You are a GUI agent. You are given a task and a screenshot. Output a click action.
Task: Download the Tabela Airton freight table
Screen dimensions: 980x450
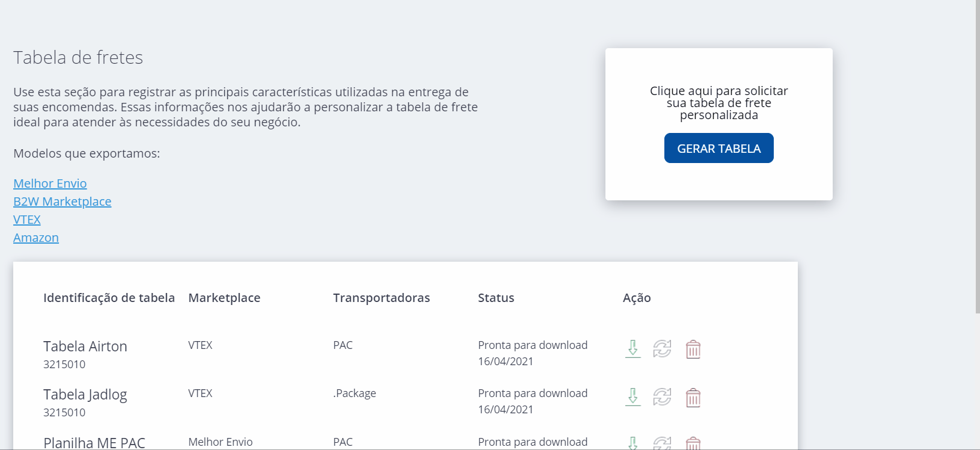(633, 349)
